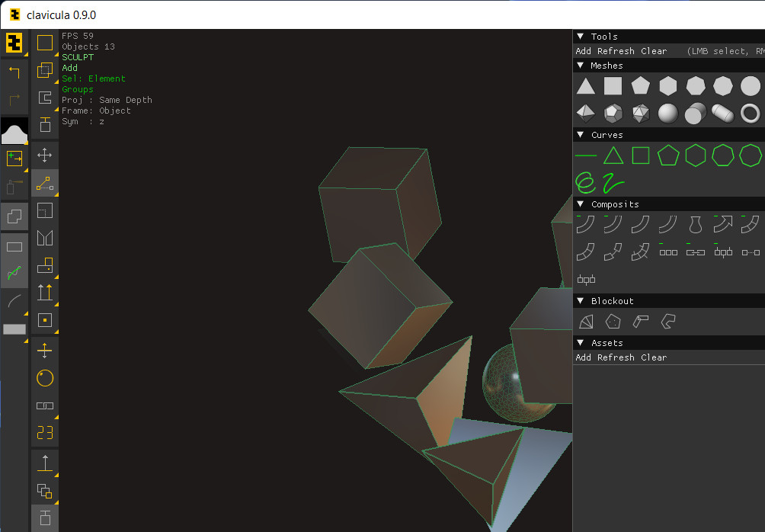Toggle the Sel: Element mode text
This screenshot has width=765, height=532.
[94, 79]
